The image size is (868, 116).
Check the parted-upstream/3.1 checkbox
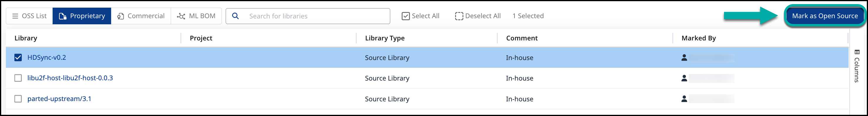click(18, 98)
